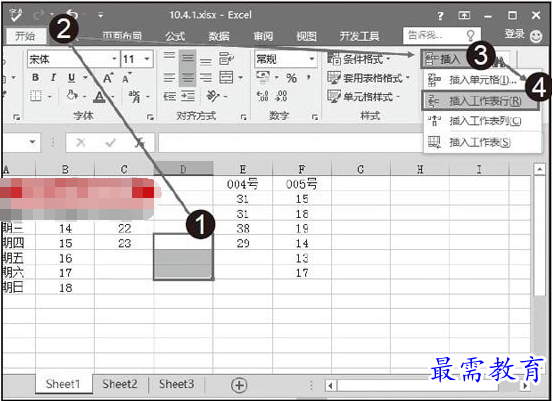Open the 常规 number format dropdown
The width and height of the screenshot is (552, 401).
(x=312, y=59)
